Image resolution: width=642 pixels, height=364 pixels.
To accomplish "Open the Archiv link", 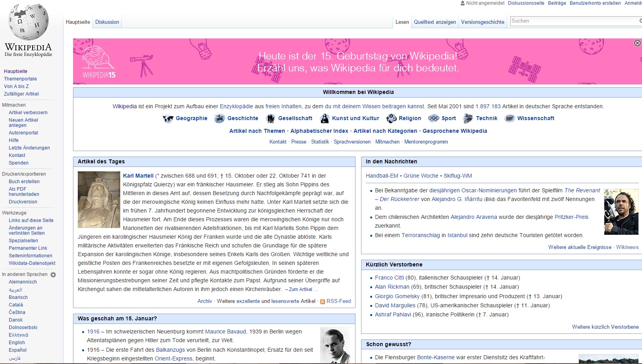I will point(205,301).
